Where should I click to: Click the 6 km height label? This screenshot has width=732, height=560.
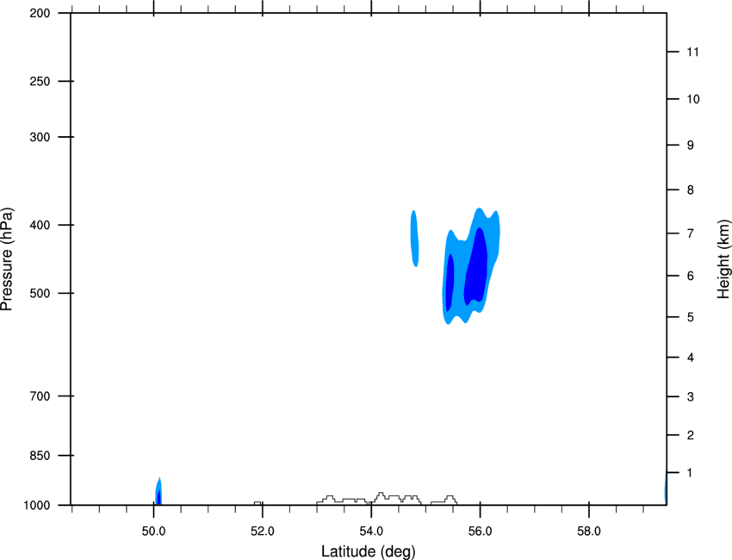690,276
